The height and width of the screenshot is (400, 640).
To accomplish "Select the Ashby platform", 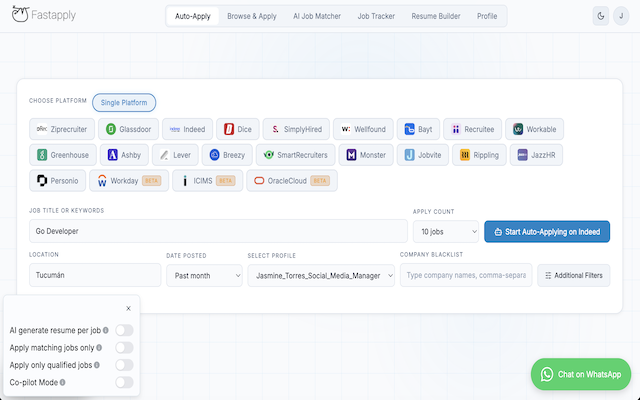I will point(124,155).
